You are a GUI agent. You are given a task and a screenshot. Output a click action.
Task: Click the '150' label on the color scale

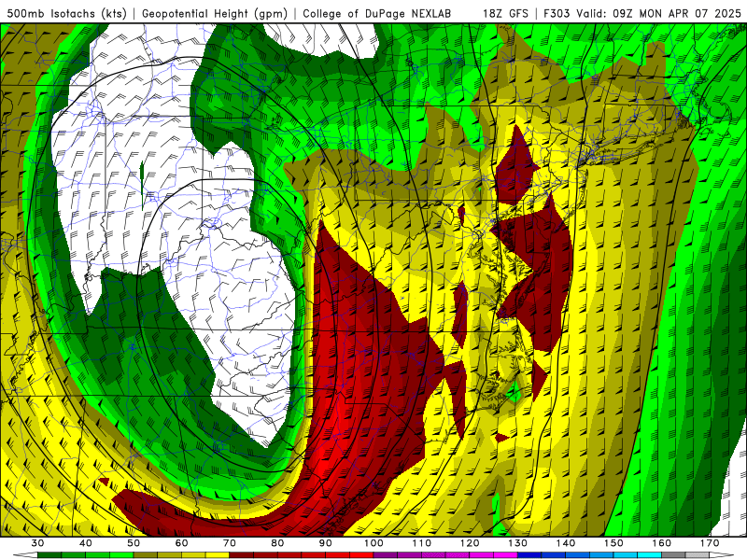(613, 543)
